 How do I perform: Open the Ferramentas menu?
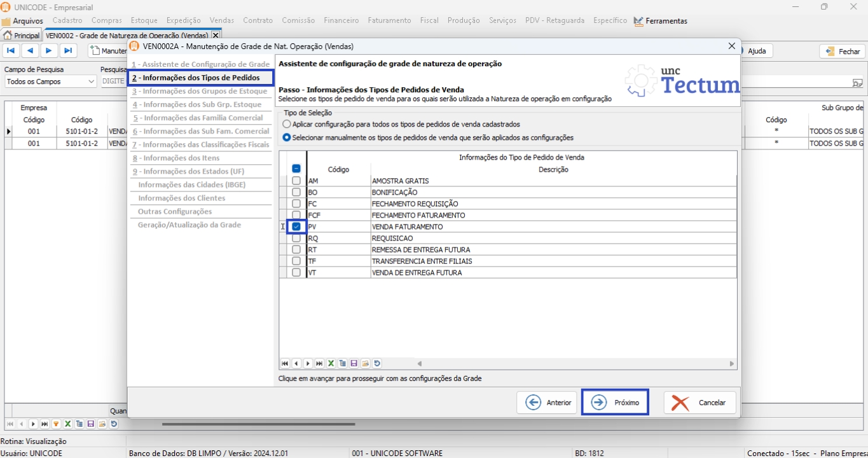(x=666, y=21)
